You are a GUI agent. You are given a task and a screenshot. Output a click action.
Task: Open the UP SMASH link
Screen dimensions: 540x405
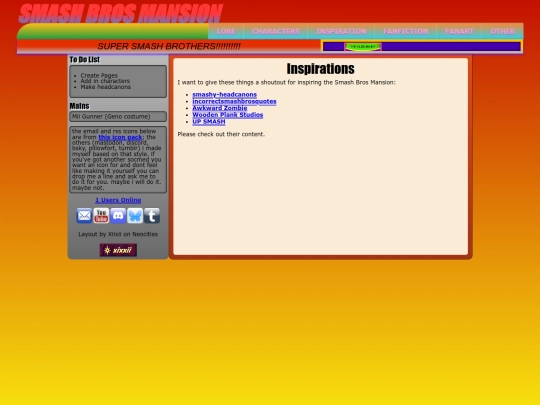(x=209, y=122)
